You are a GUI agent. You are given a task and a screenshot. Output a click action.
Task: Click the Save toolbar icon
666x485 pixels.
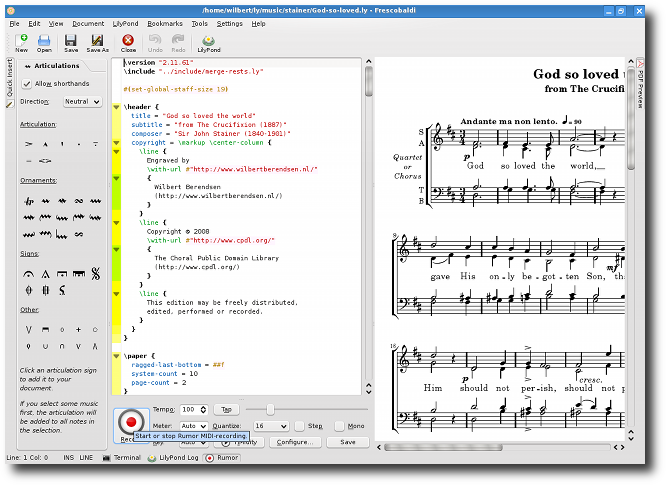pos(71,43)
